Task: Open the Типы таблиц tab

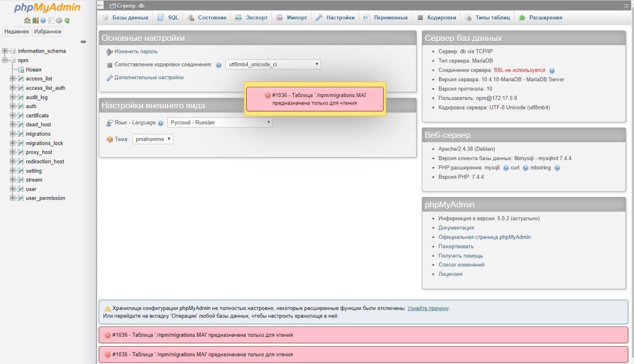Action: (x=487, y=18)
